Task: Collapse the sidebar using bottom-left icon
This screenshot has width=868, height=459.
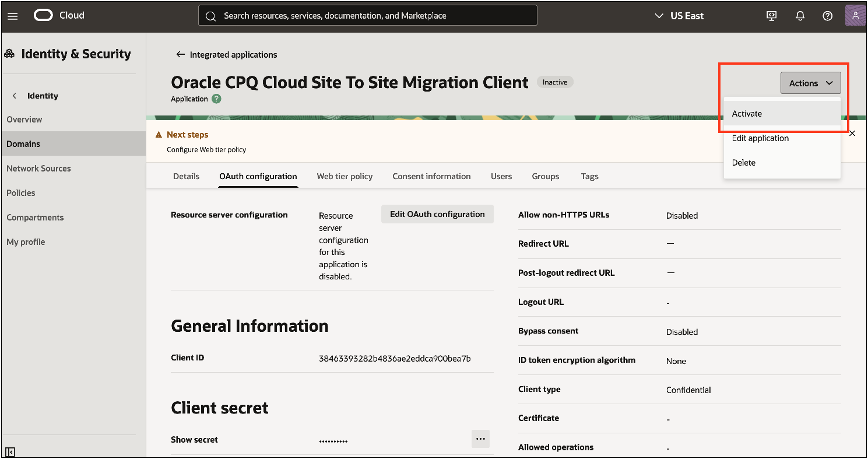Action: pos(10,451)
